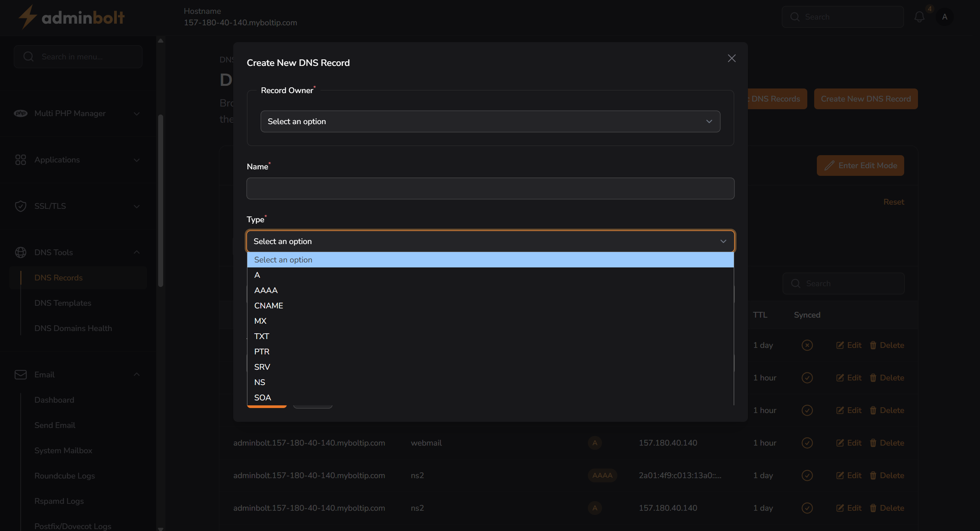The image size is (980, 531).
Task: Collapse the DNS Tools section
Action: click(137, 252)
